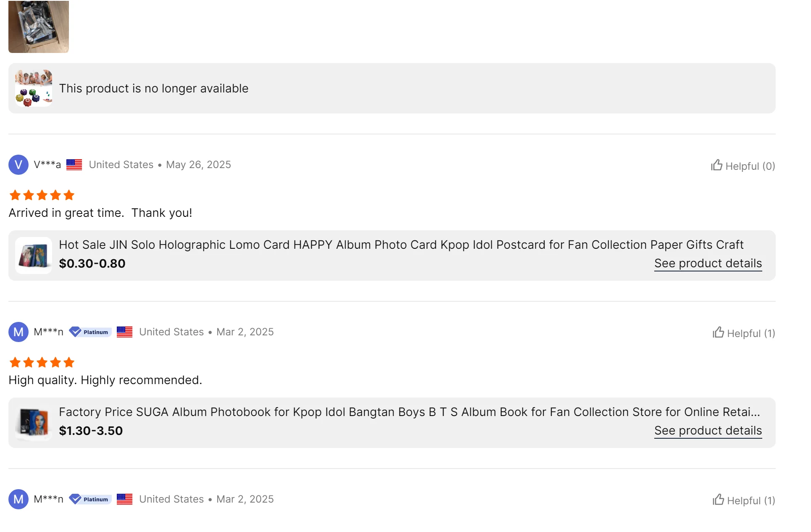
Task: Click Helpful thumbs-up on the last M***n review
Action: pyautogui.click(x=743, y=500)
